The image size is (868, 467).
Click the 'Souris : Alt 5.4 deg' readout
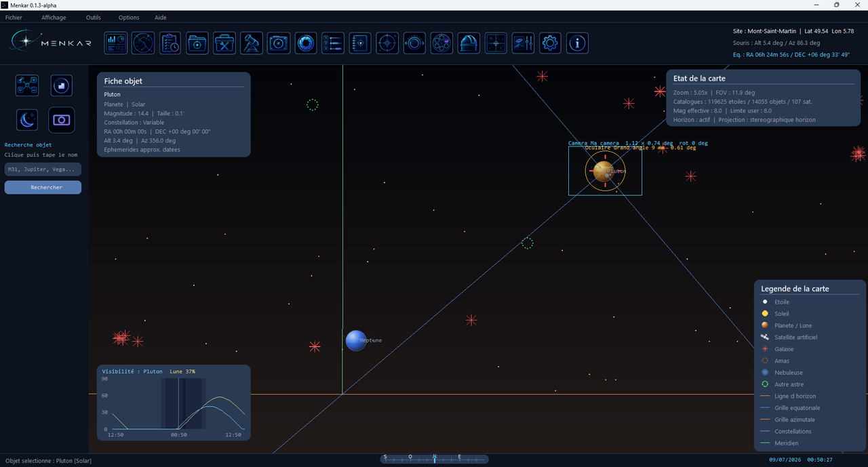pos(776,43)
